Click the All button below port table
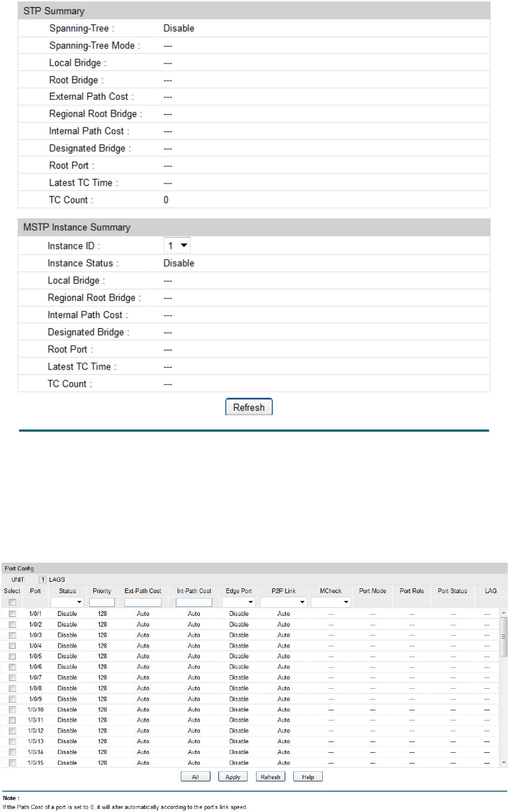The image size is (509, 812). [x=196, y=777]
